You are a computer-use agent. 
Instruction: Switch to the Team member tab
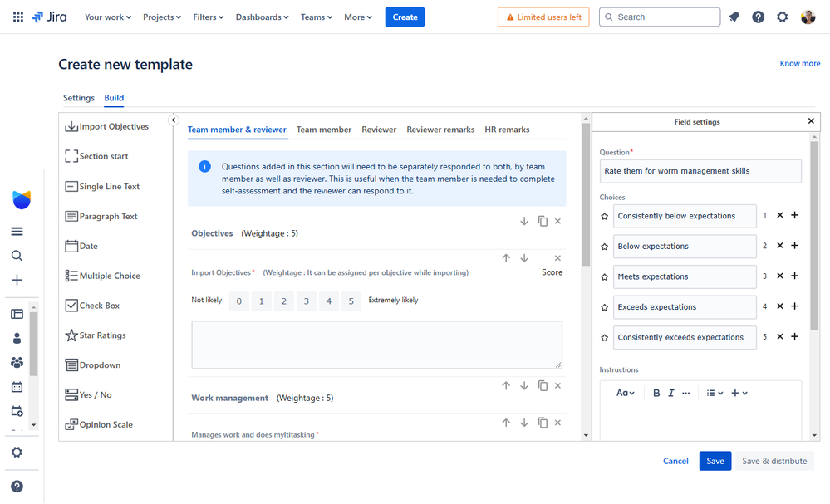[324, 129]
